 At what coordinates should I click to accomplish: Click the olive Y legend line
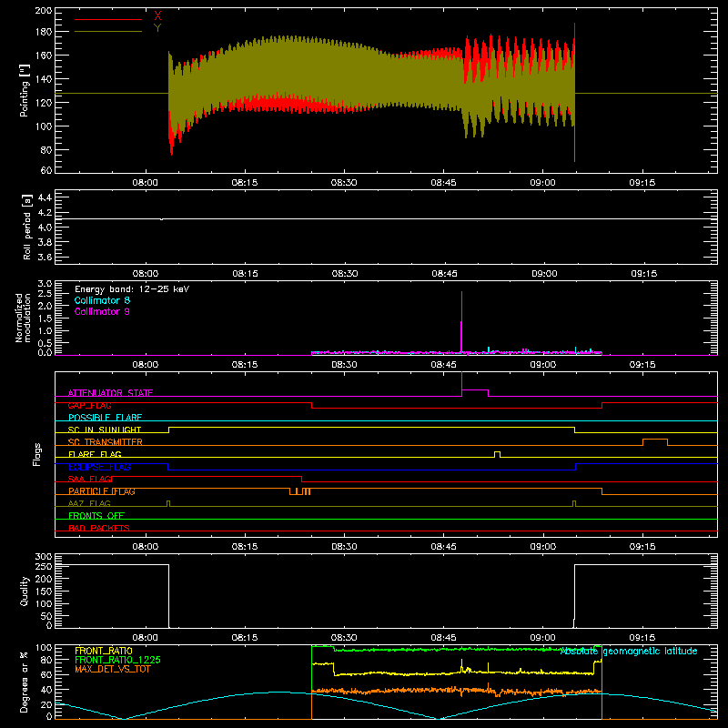(108, 32)
